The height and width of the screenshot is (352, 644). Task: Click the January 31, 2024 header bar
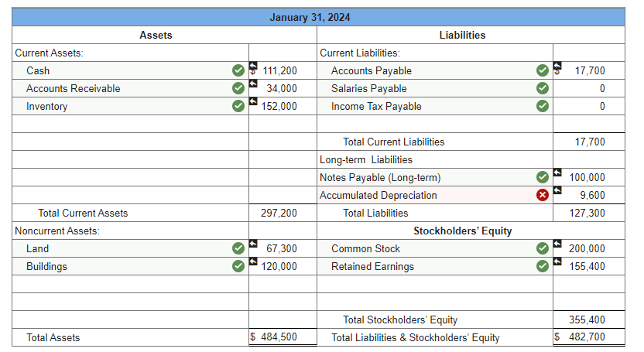coord(318,17)
